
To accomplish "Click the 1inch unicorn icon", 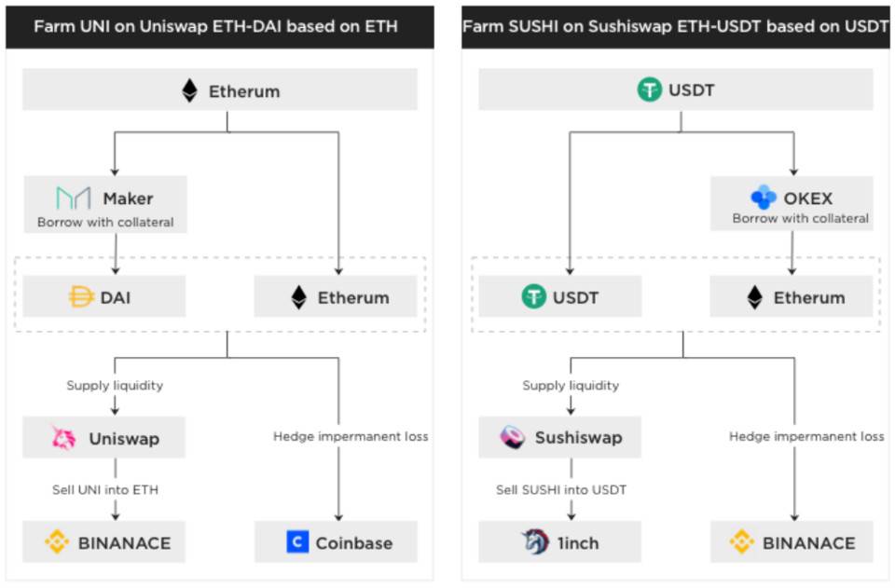I will [535, 542].
